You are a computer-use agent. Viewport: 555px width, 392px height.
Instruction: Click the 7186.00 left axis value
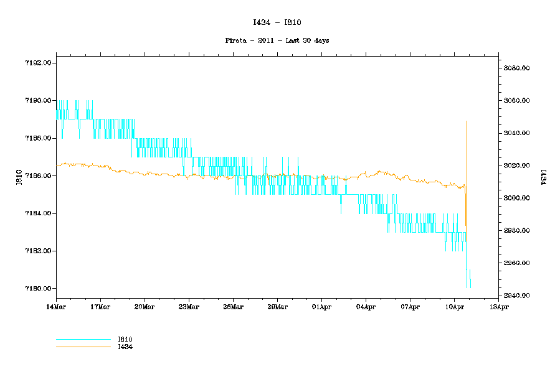(39, 176)
